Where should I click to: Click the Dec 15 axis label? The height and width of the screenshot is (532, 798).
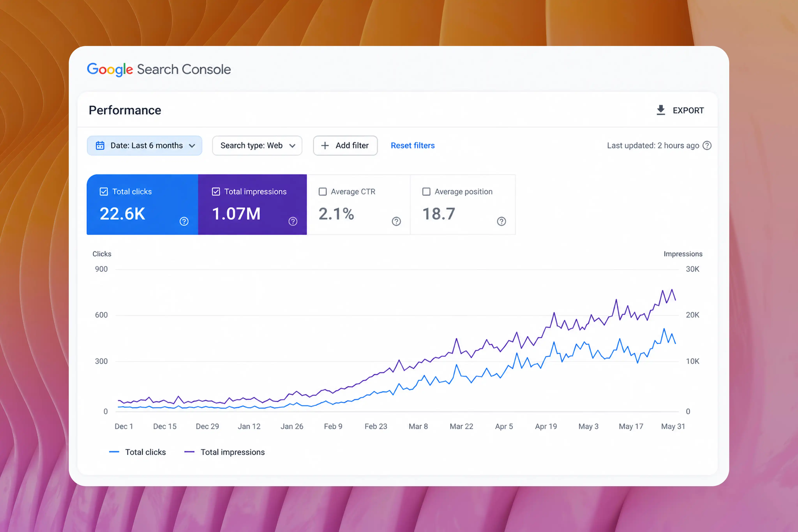[165, 426]
